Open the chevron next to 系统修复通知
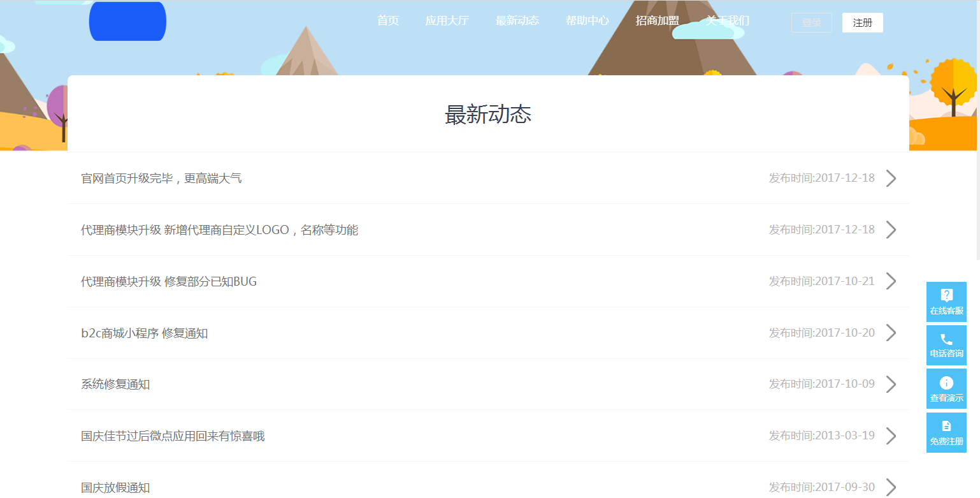 (890, 383)
